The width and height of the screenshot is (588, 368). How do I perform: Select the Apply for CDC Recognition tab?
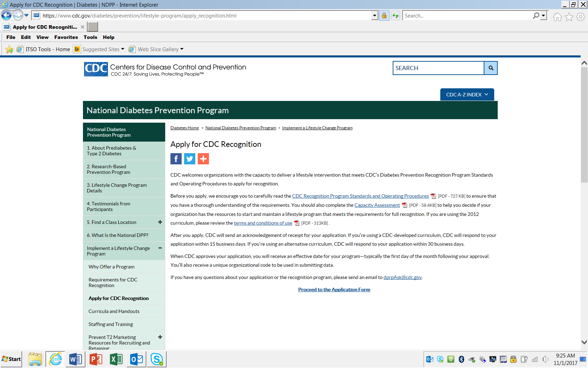click(44, 27)
